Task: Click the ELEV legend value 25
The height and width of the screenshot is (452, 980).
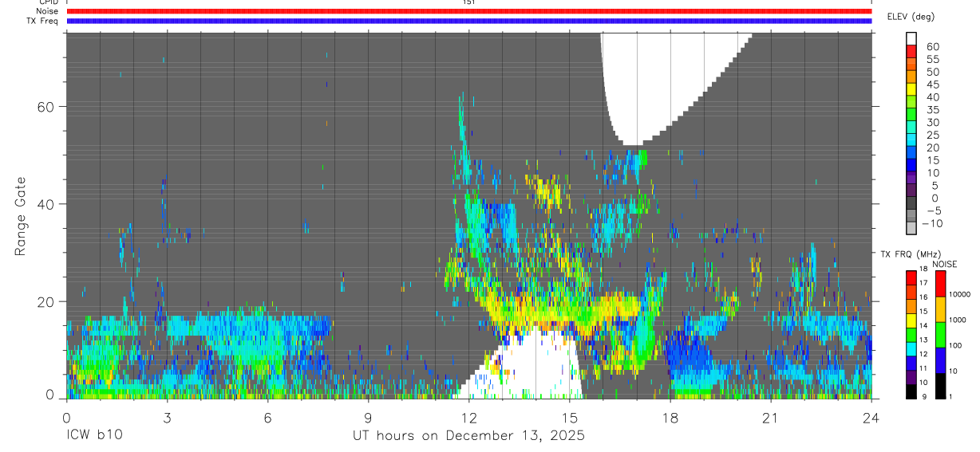Action: point(932,135)
